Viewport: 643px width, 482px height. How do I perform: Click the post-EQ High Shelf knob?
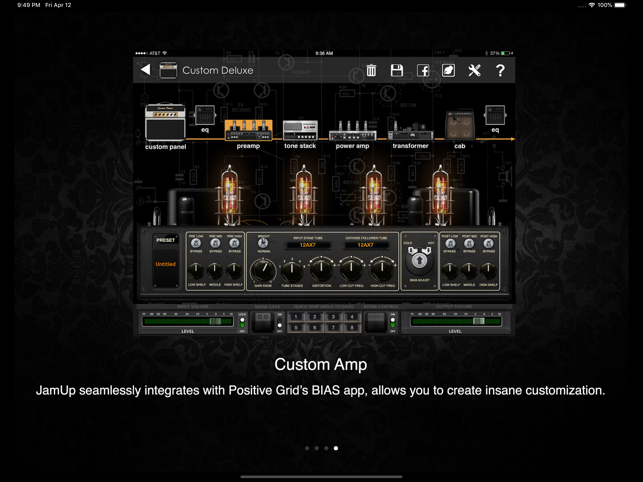[488, 270]
